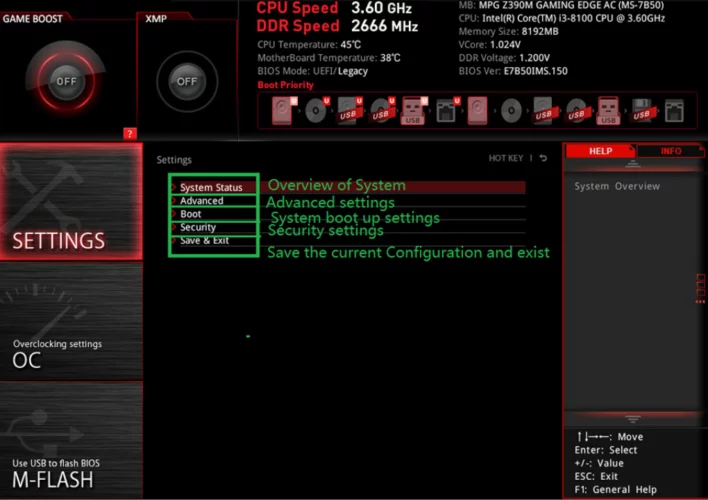The width and height of the screenshot is (708, 500).
Task: Click the red question mark help icon
Action: (x=130, y=133)
